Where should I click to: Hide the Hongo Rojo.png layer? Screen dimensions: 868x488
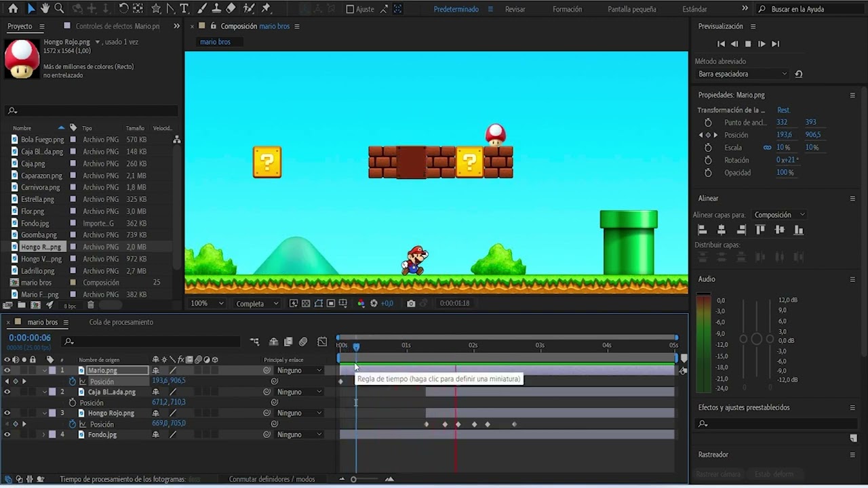[7, 413]
